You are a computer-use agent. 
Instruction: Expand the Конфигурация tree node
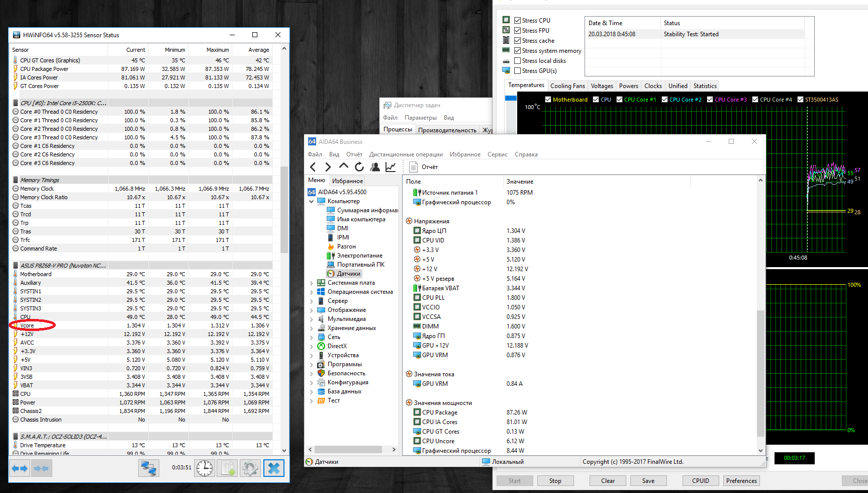click(312, 382)
